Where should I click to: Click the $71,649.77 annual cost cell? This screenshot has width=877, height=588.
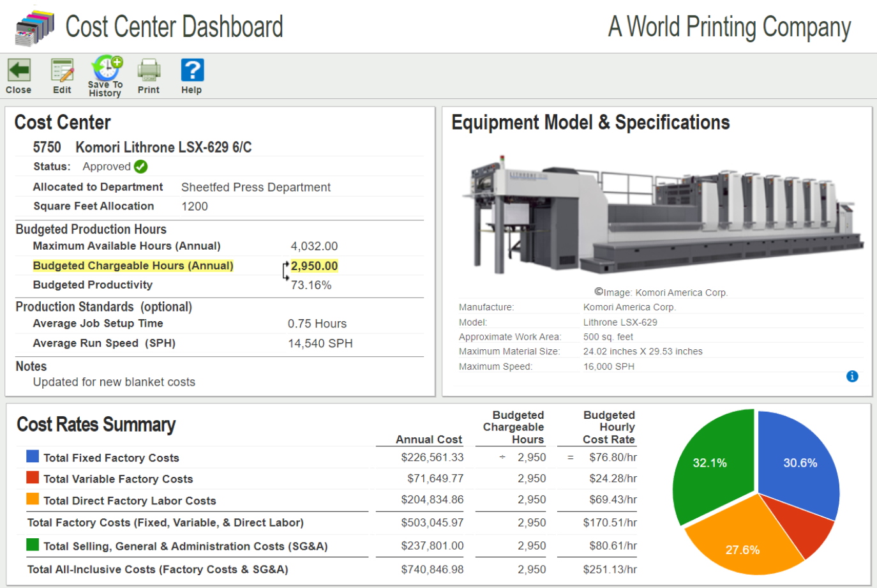(435, 478)
